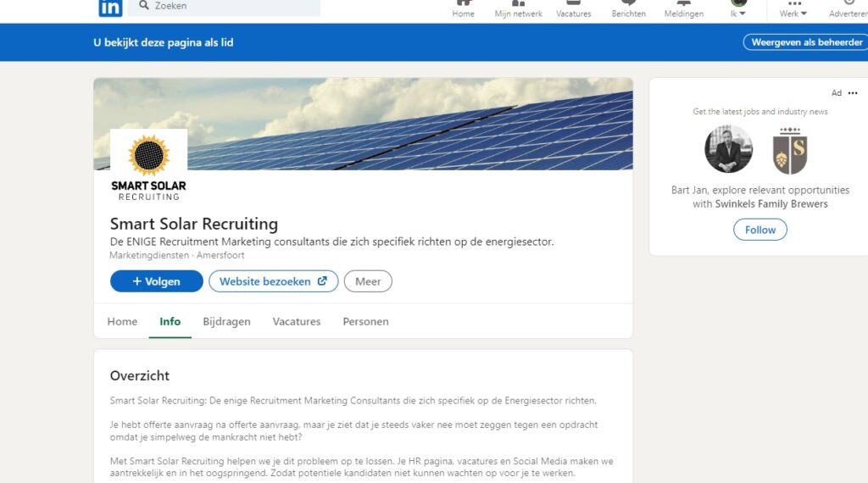The width and height of the screenshot is (868, 483).
Task: Click the external link icon on Website bezoeken
Action: [322, 281]
